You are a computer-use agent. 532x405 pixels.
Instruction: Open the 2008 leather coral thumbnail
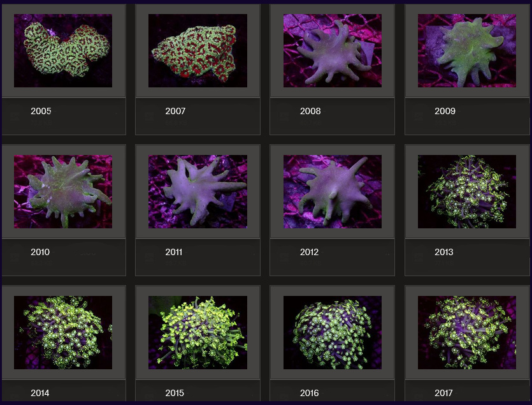(333, 50)
